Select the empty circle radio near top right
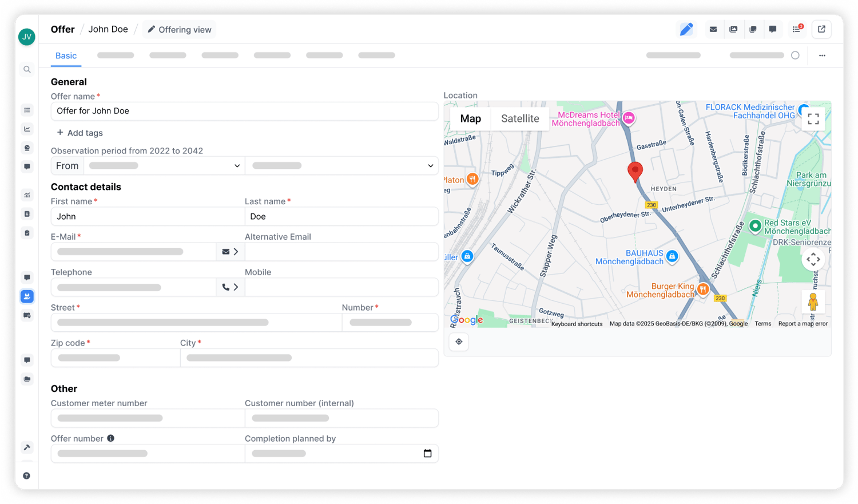Image resolution: width=858 pixels, height=504 pixels. [795, 55]
